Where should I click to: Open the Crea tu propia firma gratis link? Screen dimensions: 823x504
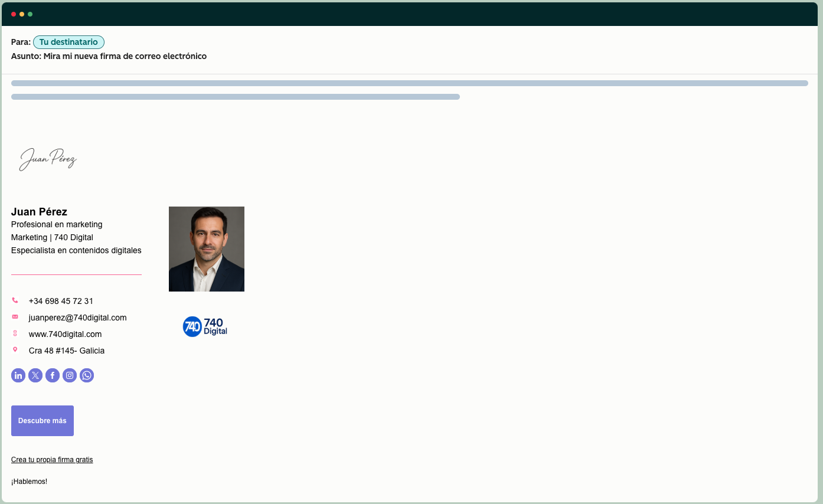(x=52, y=459)
